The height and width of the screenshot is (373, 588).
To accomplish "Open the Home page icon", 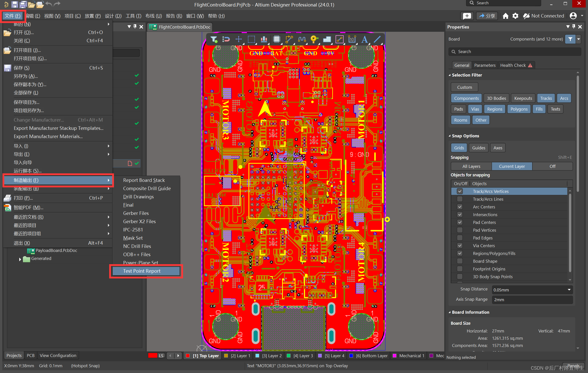I will pos(506,16).
